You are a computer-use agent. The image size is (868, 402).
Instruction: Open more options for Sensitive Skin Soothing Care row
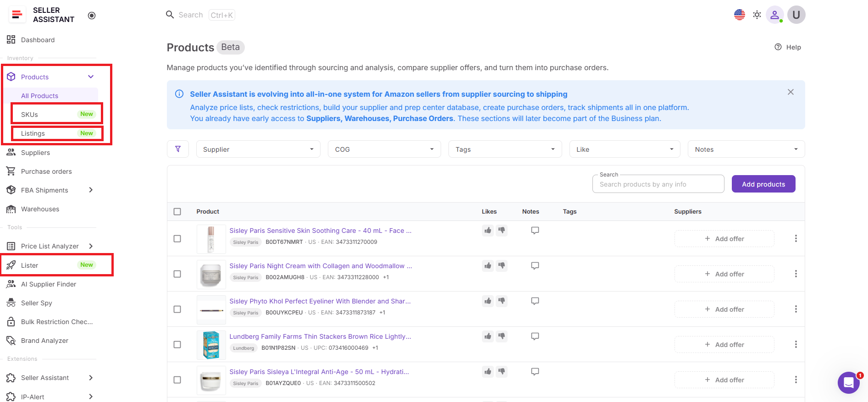pos(796,239)
